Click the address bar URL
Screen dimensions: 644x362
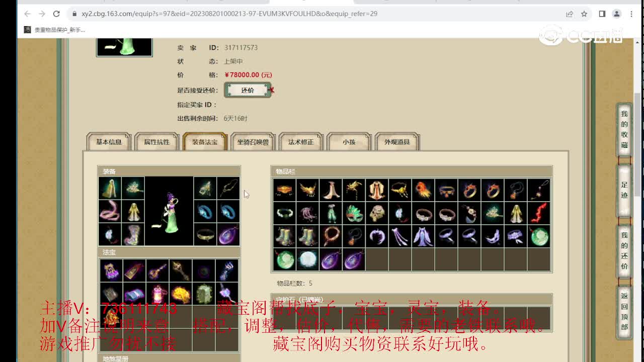(x=229, y=14)
